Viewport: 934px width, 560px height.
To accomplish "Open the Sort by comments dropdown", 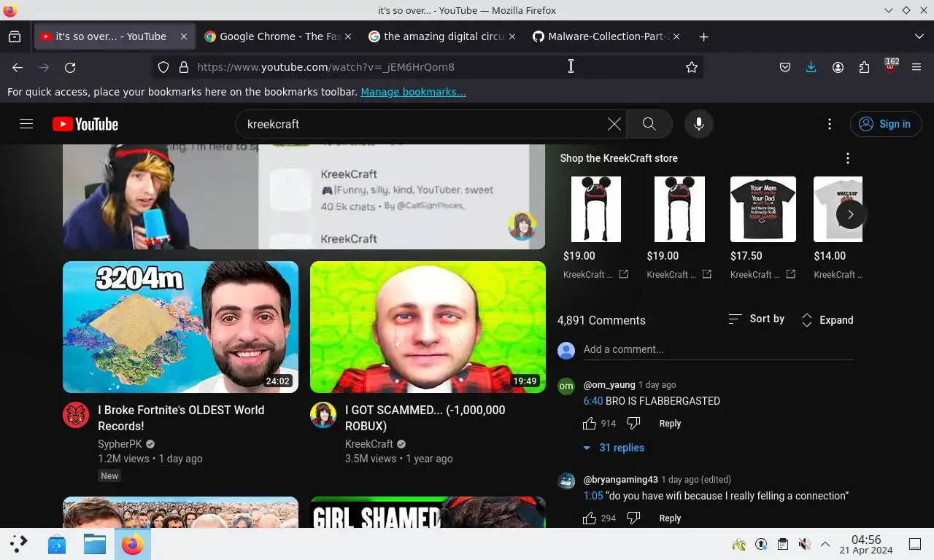I will pos(757,319).
